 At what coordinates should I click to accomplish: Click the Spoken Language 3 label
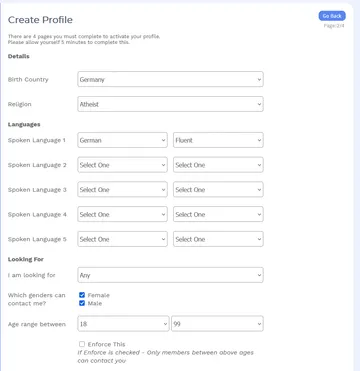[x=37, y=190]
